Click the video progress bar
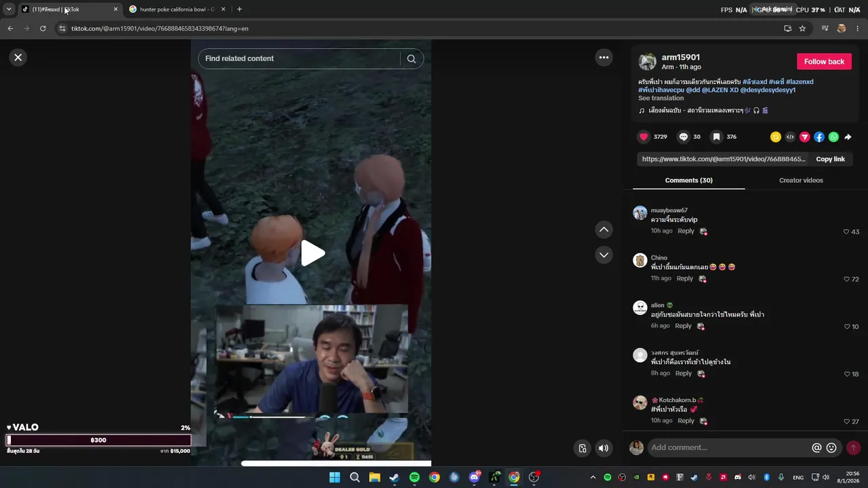868x488 pixels. pyautogui.click(x=336, y=464)
